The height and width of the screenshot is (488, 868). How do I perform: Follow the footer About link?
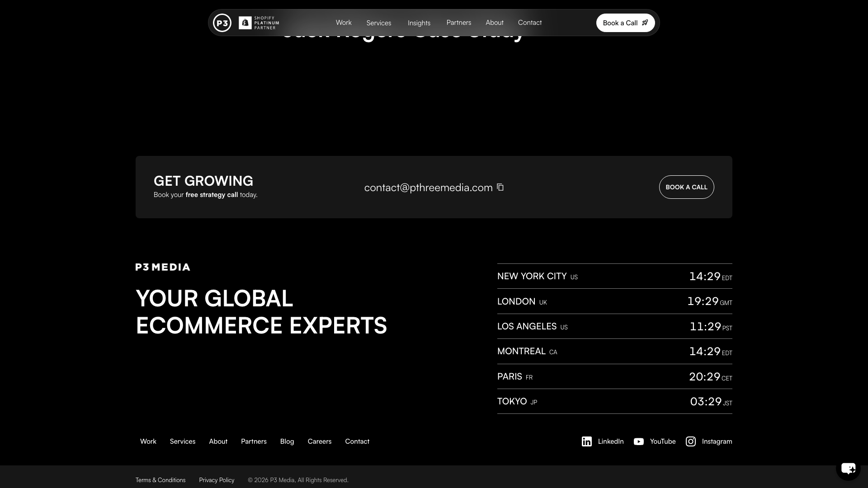pyautogui.click(x=218, y=441)
